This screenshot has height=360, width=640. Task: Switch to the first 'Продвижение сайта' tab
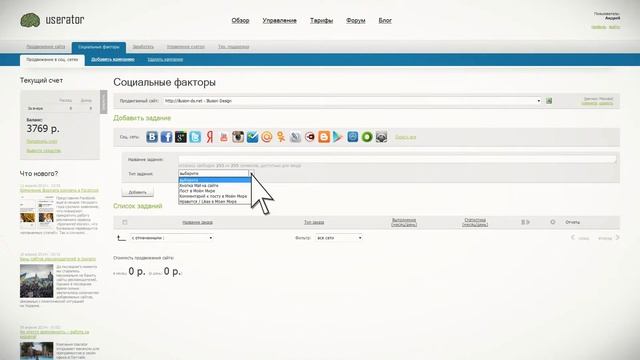coord(45,47)
